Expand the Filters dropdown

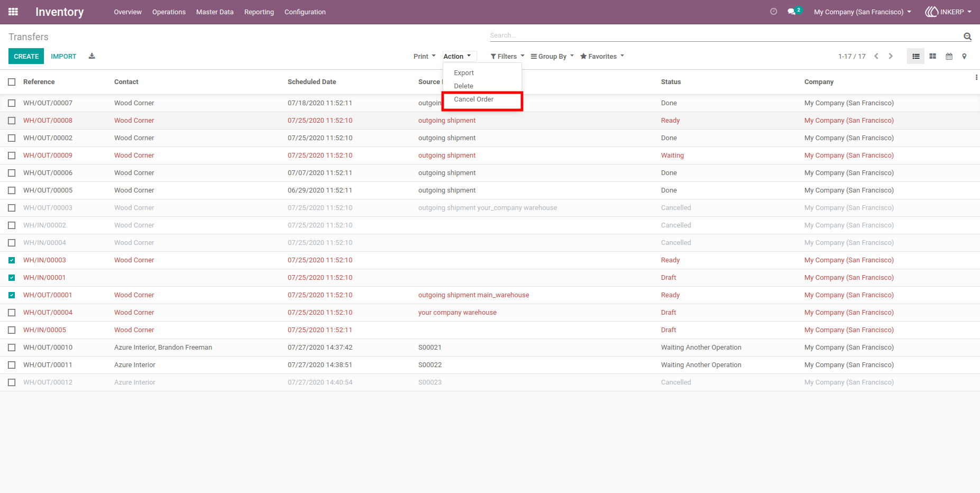[x=507, y=57]
